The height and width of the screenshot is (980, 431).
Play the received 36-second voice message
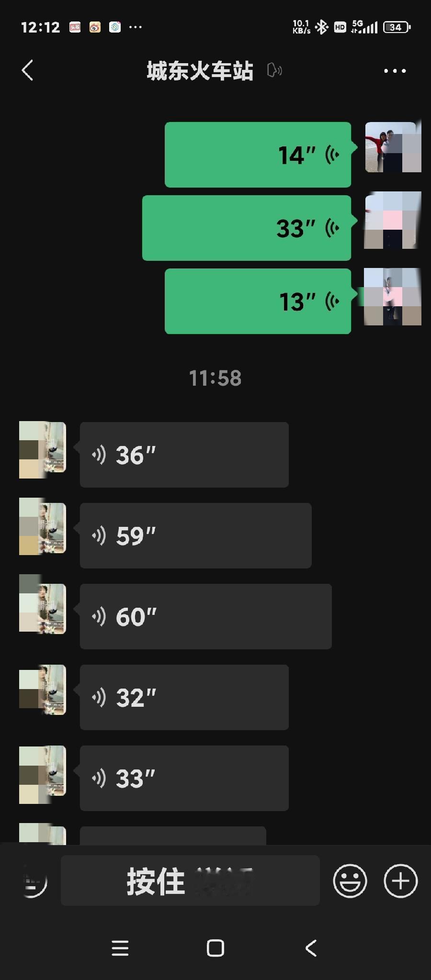click(184, 455)
